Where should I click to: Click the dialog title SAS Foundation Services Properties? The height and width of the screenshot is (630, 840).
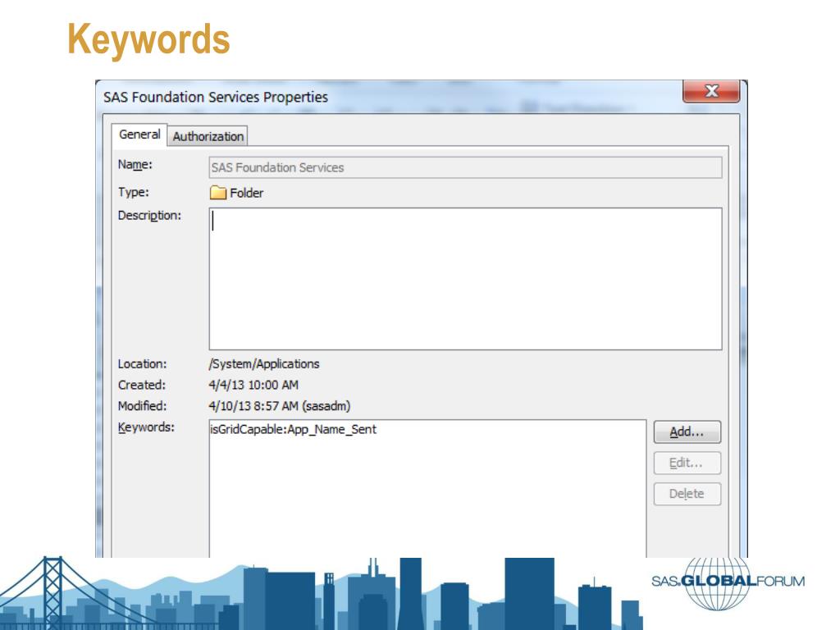pyautogui.click(x=216, y=97)
